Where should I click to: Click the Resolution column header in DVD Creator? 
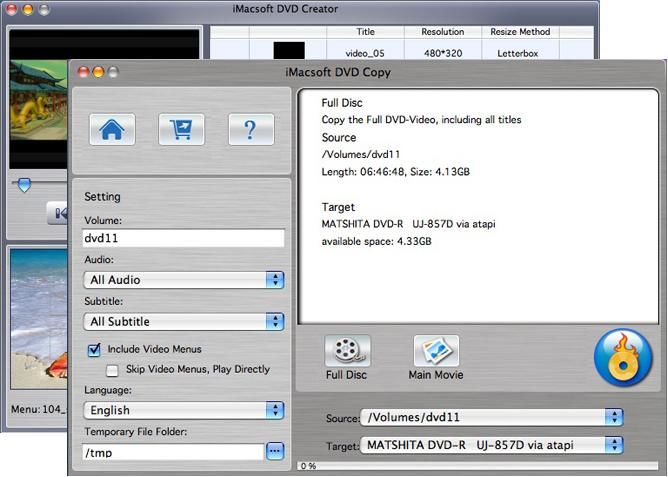pyautogui.click(x=443, y=32)
